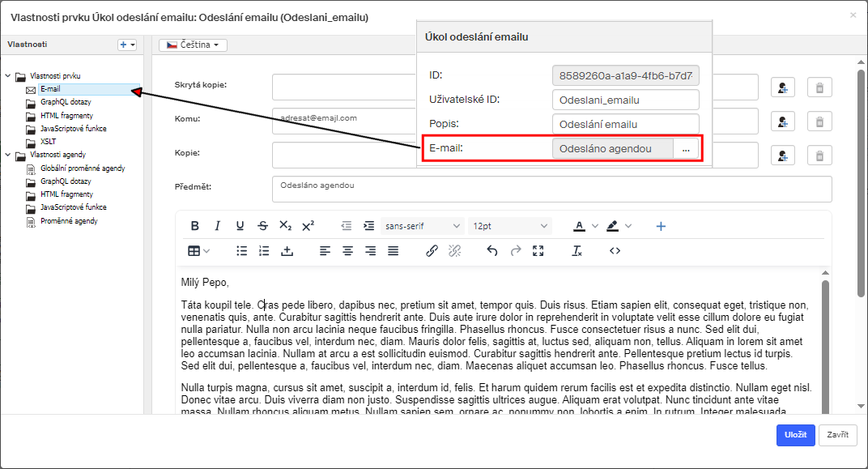Align text right
The image size is (868, 469).
(370, 251)
